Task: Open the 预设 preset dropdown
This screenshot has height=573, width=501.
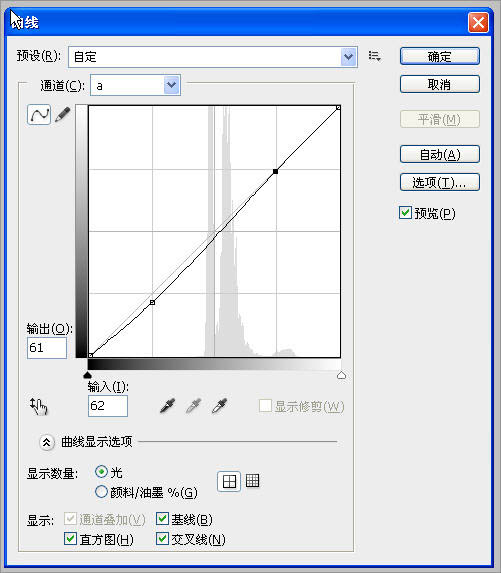Action: pos(213,57)
